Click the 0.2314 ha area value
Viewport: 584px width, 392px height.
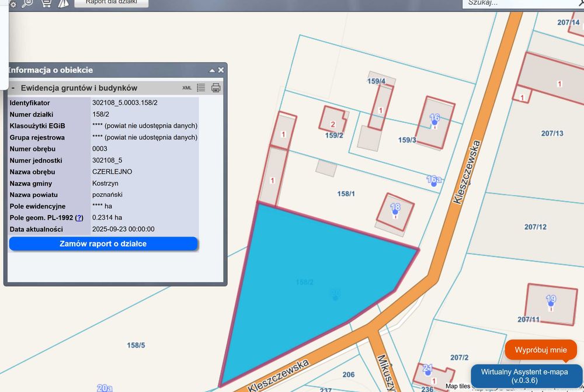(x=107, y=217)
